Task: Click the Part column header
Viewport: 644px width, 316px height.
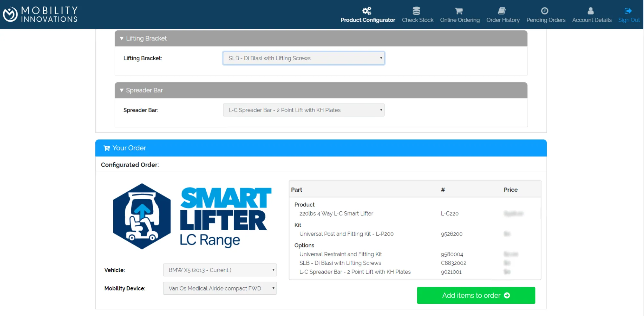Action: click(x=297, y=190)
